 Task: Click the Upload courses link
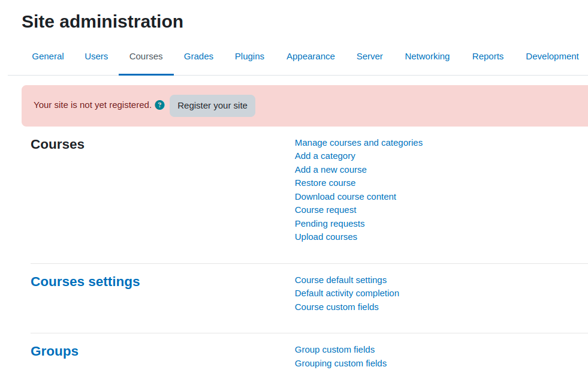pyautogui.click(x=326, y=237)
